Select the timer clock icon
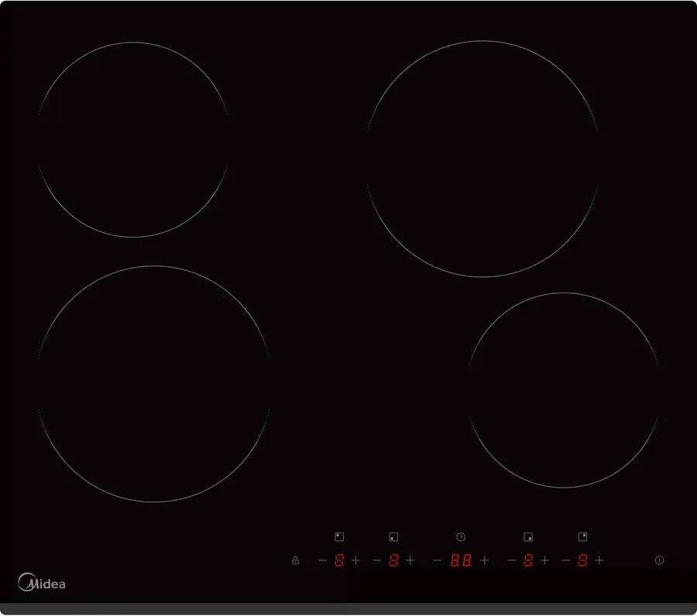 461,537
